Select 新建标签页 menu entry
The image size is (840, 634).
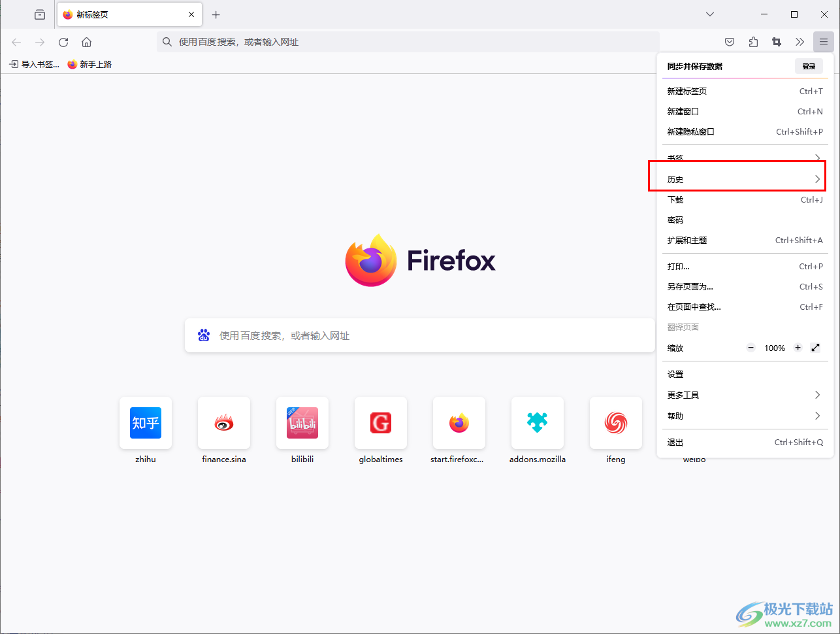745,91
